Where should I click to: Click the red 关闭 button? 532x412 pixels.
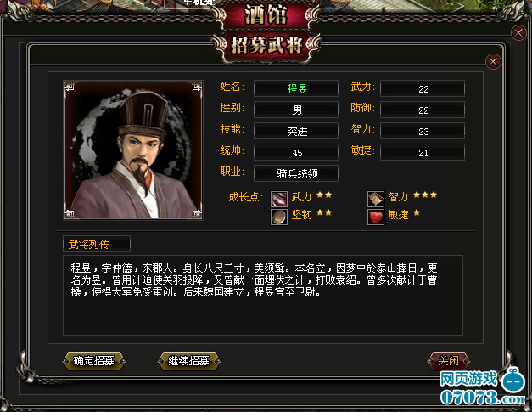coord(449,361)
